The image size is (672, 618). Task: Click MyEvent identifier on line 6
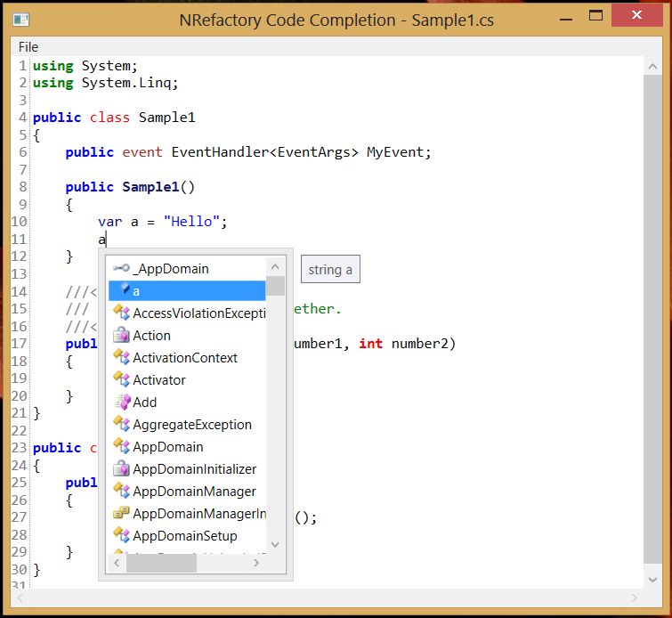(395, 152)
